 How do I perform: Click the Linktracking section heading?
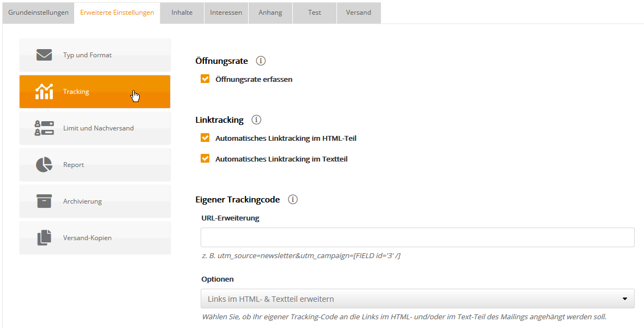coord(219,120)
